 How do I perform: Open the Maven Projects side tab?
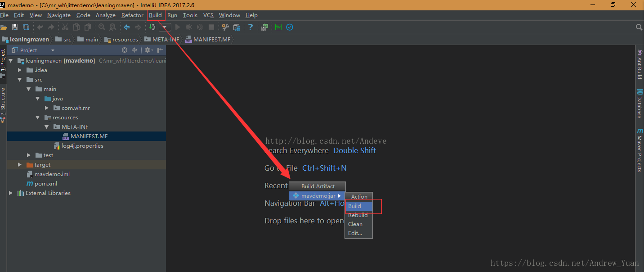[x=640, y=150]
